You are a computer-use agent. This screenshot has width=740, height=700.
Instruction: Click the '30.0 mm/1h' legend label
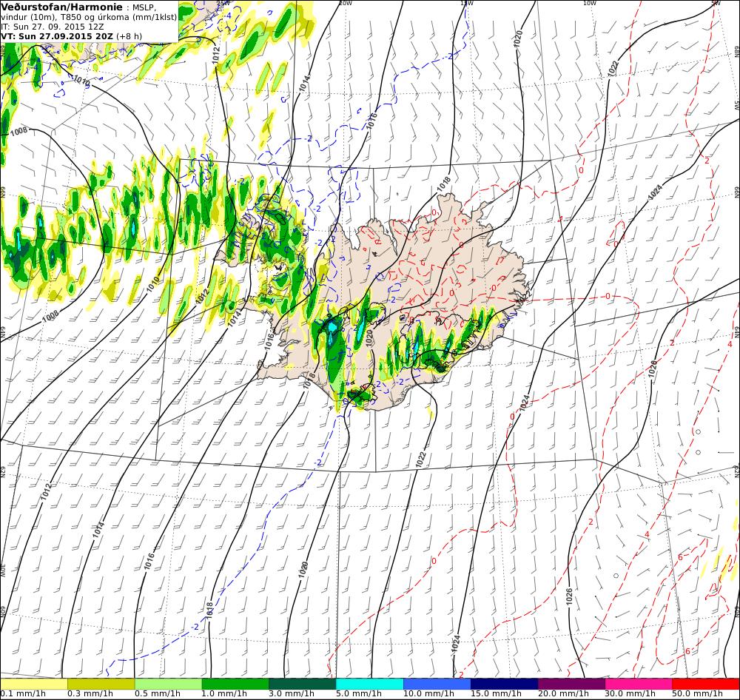tap(630, 694)
